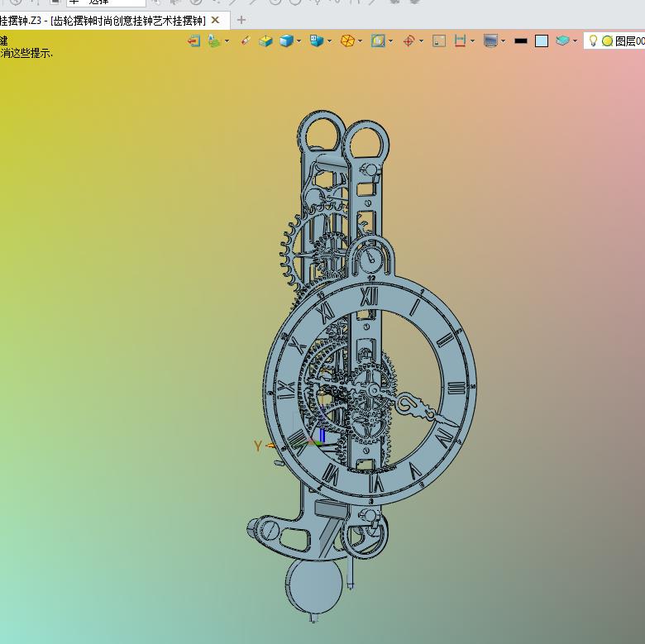This screenshot has width=645, height=644.
Task: Click the orange Y axis label
Action: click(258, 446)
